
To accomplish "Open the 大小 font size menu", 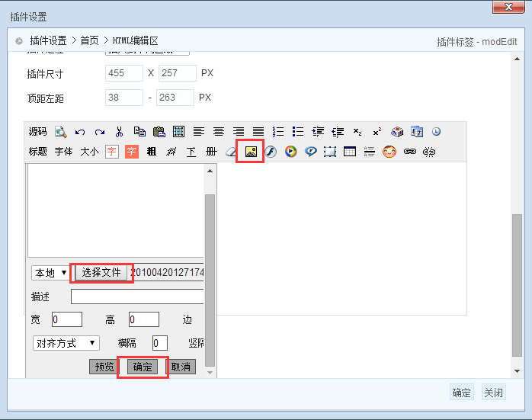I will click(89, 151).
